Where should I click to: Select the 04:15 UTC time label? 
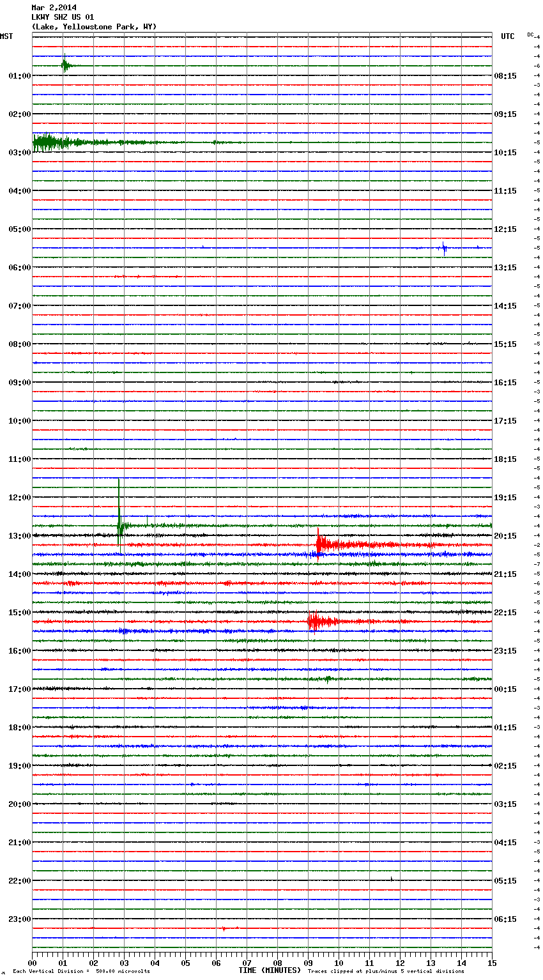[x=505, y=843]
